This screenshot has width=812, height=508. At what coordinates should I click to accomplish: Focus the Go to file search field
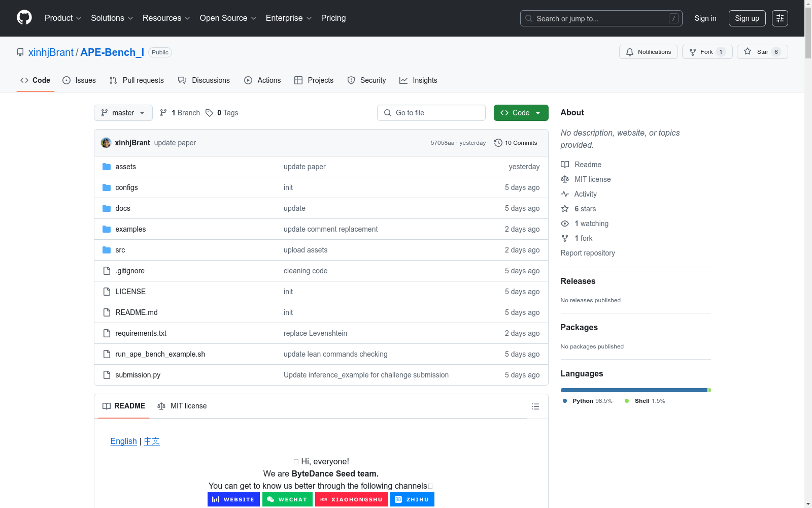431,113
